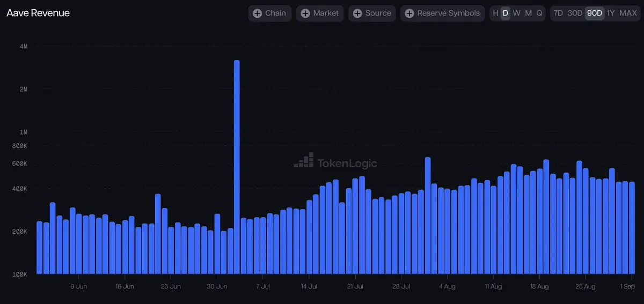Viewport: 644px width, 304px height.
Task: Click the plus icon beside Market
Action: [305, 13]
